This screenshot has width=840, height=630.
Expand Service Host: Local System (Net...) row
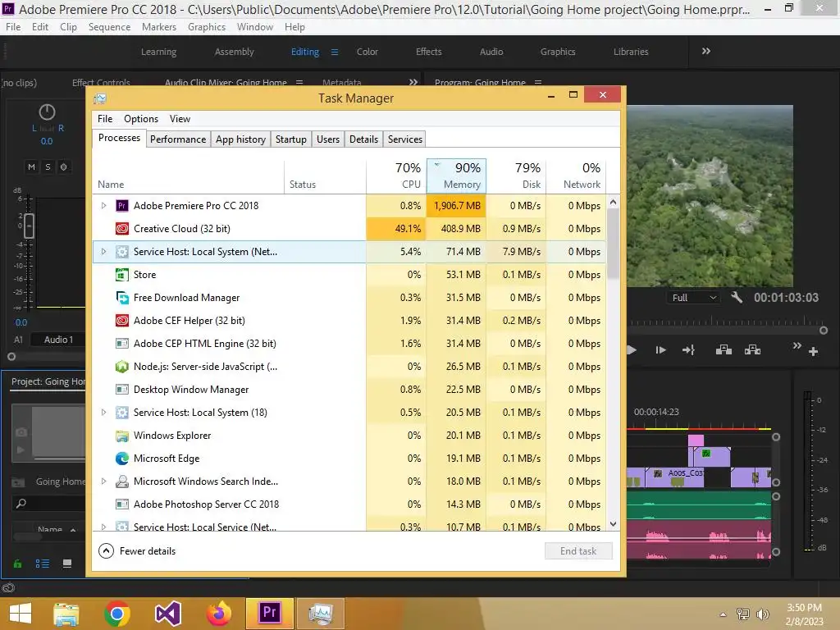pos(104,252)
